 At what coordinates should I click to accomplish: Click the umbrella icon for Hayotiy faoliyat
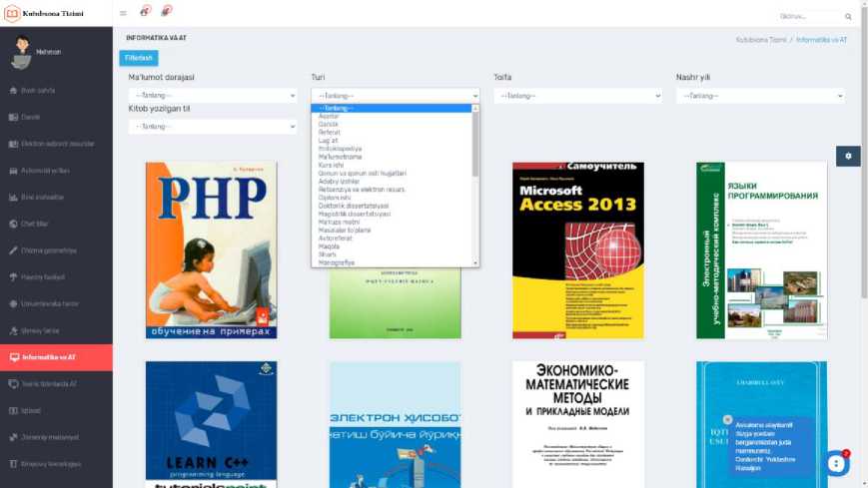[13, 277]
